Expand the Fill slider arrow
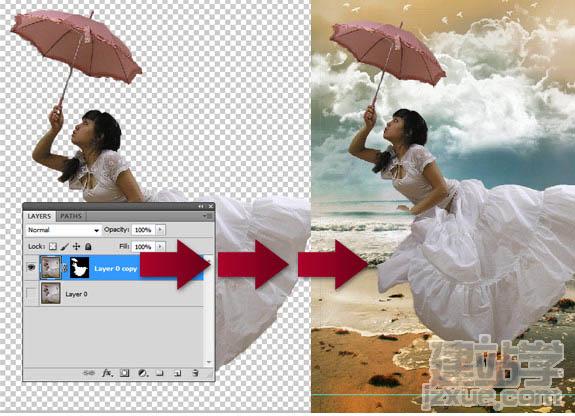Screen dimensions: 575x416 (160, 247)
